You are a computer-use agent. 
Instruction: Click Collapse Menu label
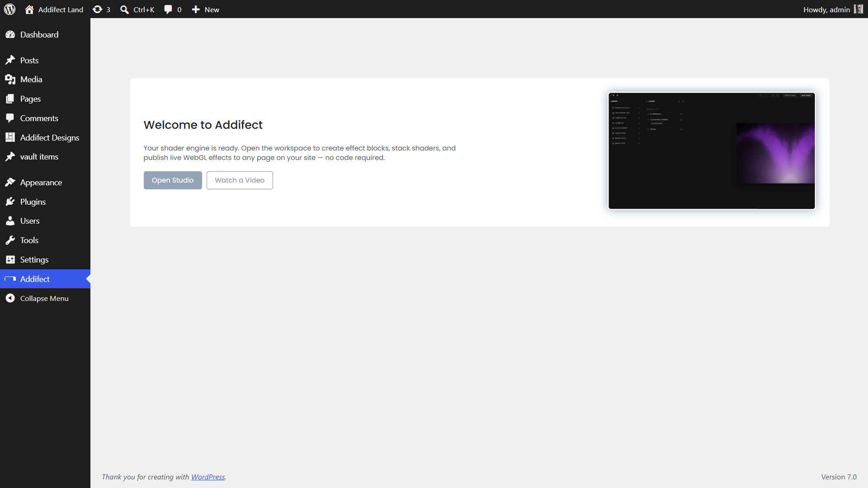(x=44, y=298)
